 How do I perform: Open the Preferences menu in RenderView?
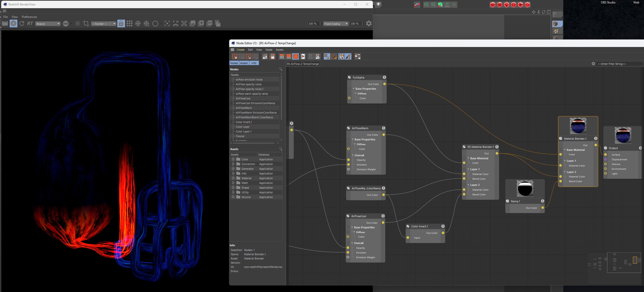[29, 17]
